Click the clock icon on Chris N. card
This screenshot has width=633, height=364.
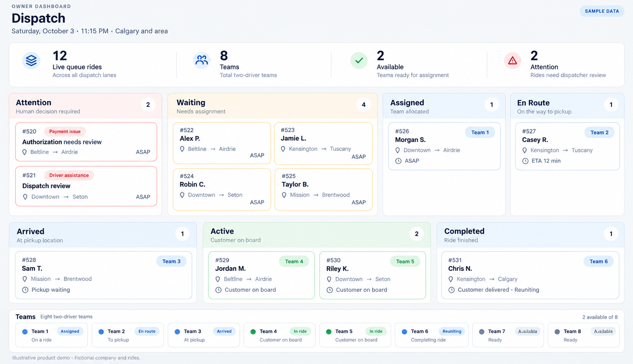click(451, 290)
